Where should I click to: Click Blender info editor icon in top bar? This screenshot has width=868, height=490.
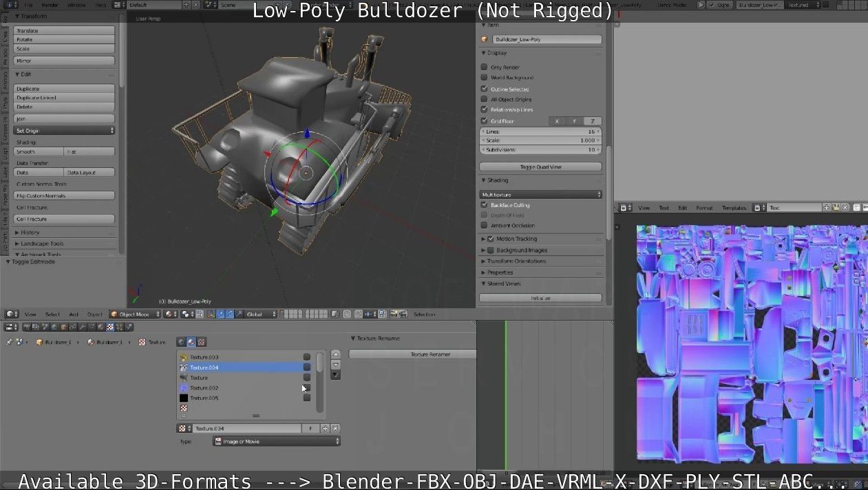coord(10,5)
